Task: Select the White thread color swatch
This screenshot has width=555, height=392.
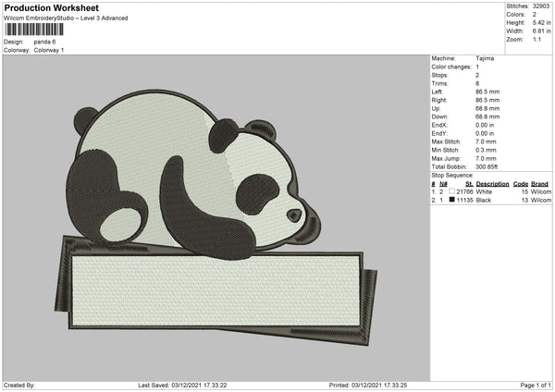Action: point(452,191)
